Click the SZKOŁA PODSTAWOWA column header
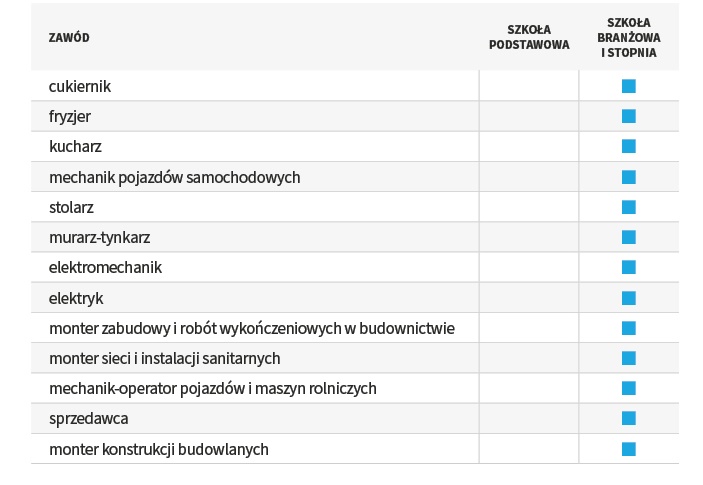Image resolution: width=703 pixels, height=485 pixels. click(x=529, y=37)
